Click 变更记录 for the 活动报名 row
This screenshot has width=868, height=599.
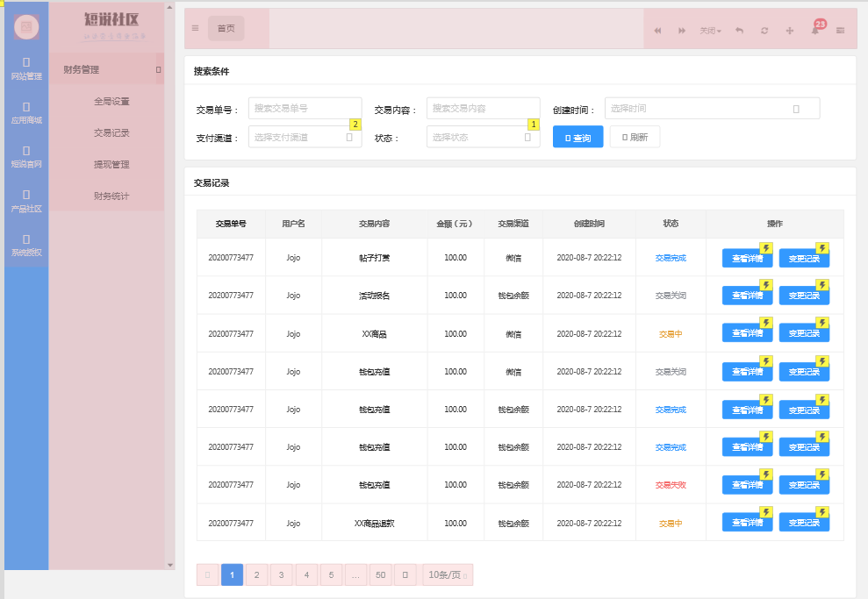[804, 296]
